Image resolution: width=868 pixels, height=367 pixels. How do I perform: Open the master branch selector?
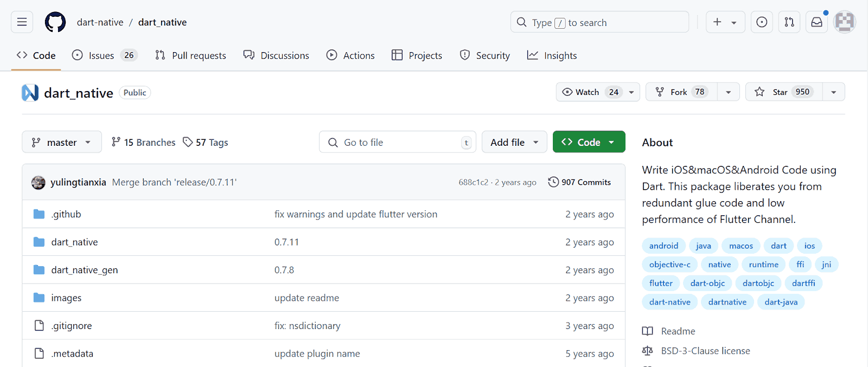[x=61, y=143]
